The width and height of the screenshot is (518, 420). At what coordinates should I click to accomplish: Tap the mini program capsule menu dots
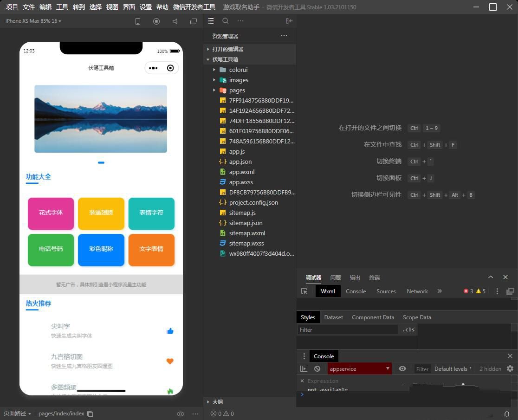[153, 68]
